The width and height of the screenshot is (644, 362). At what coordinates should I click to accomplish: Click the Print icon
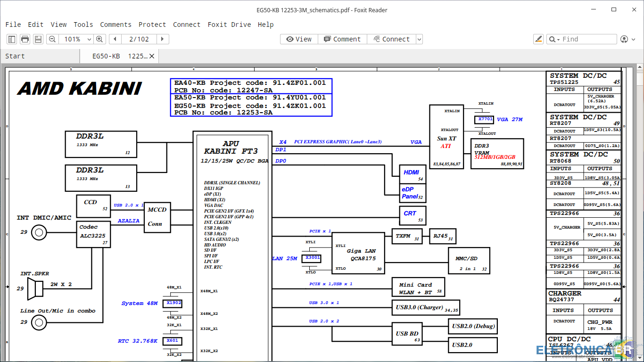click(x=25, y=39)
